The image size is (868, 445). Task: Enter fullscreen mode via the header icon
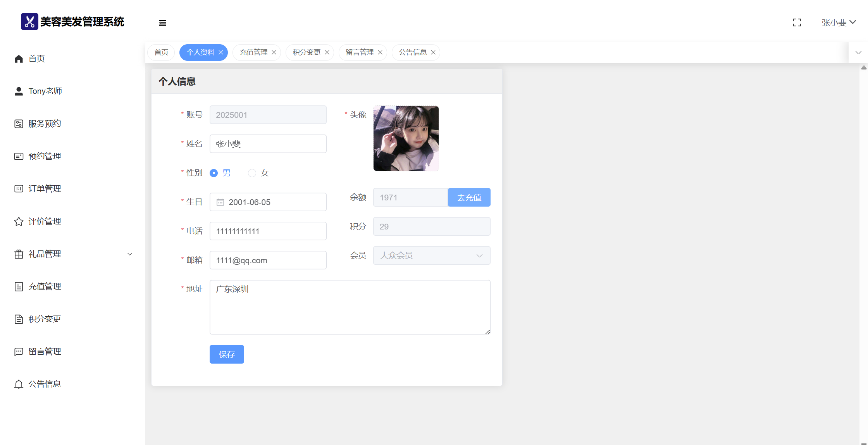click(x=797, y=22)
